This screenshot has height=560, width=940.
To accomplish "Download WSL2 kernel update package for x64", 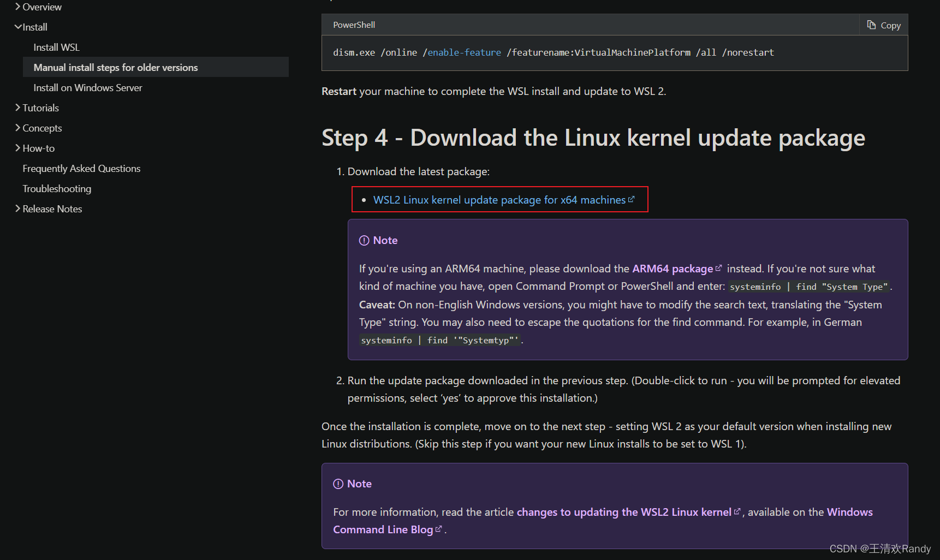I will click(499, 200).
